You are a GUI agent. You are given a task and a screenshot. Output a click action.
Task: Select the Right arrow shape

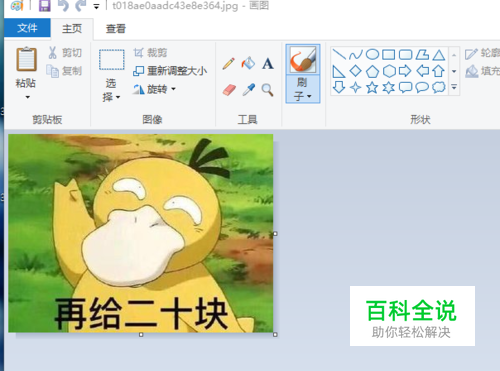coord(405,71)
